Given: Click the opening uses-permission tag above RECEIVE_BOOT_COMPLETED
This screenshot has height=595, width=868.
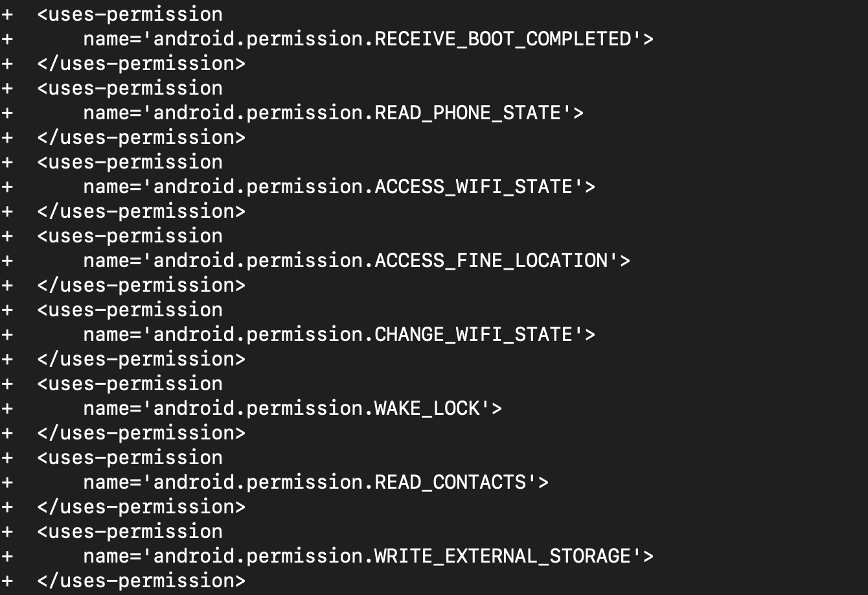Looking at the screenshot, I should pos(130,14).
